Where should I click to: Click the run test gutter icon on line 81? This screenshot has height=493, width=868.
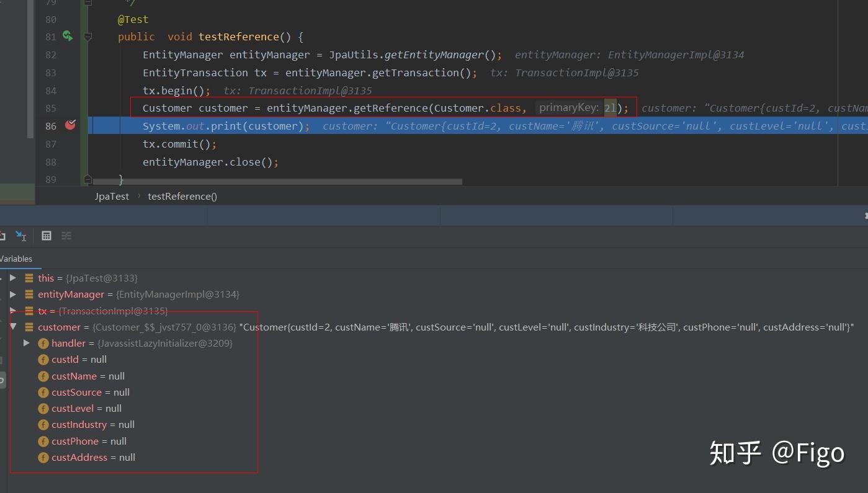pyautogui.click(x=68, y=36)
